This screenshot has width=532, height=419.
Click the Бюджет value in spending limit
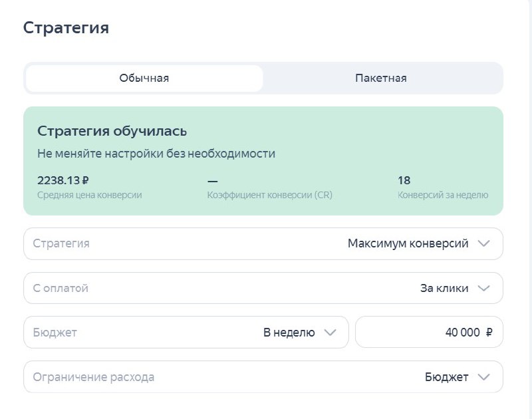click(x=446, y=377)
